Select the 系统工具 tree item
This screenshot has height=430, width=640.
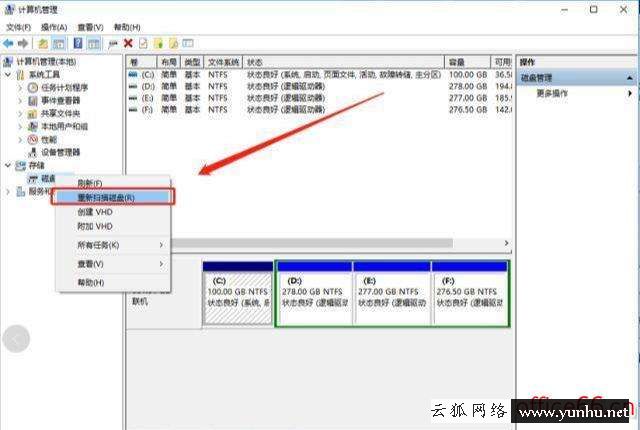click(38, 75)
